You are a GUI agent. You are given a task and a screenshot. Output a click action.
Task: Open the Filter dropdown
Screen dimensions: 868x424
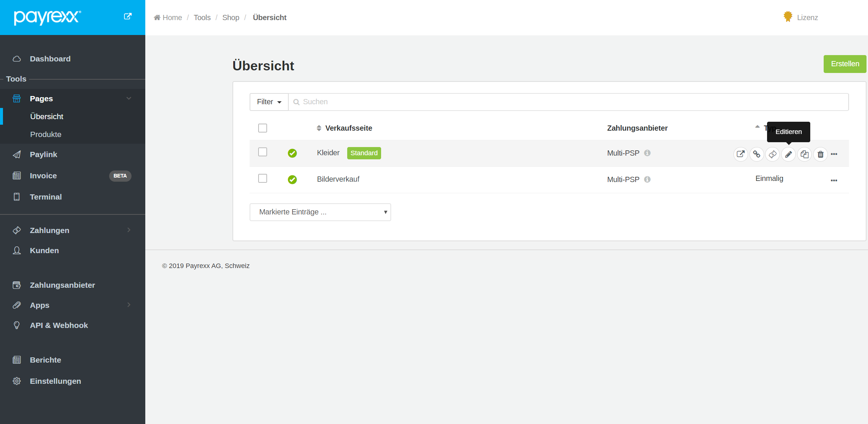(269, 102)
